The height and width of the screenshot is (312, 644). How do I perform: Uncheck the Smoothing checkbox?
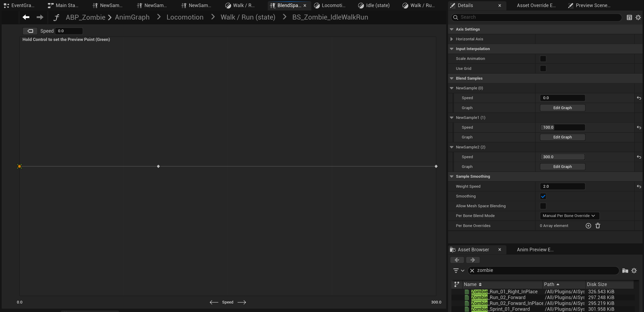[x=543, y=196]
